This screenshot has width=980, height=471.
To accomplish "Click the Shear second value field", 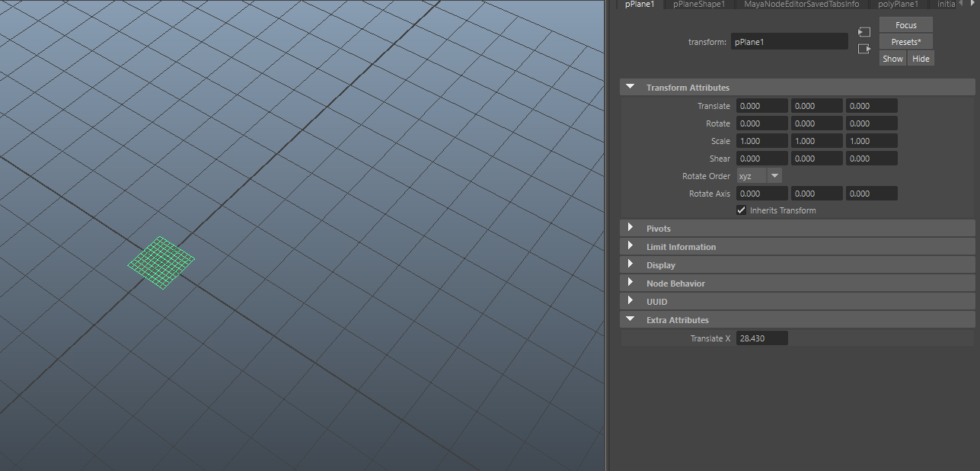I will 817,159.
